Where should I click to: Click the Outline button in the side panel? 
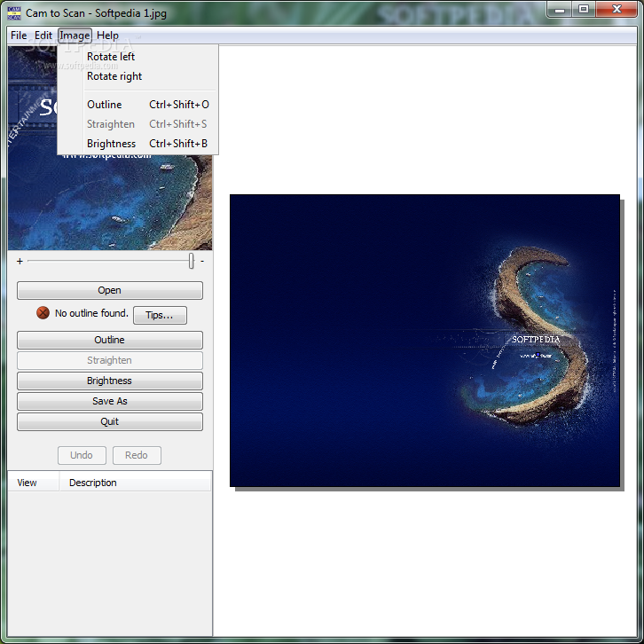(x=110, y=340)
